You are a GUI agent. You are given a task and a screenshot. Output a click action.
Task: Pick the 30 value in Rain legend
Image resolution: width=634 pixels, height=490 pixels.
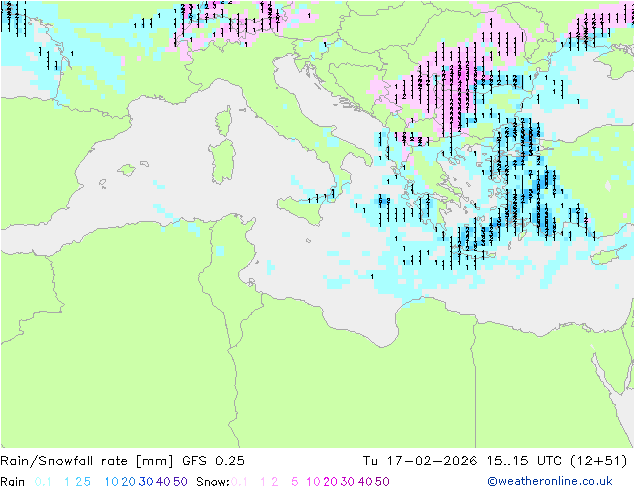(x=146, y=482)
